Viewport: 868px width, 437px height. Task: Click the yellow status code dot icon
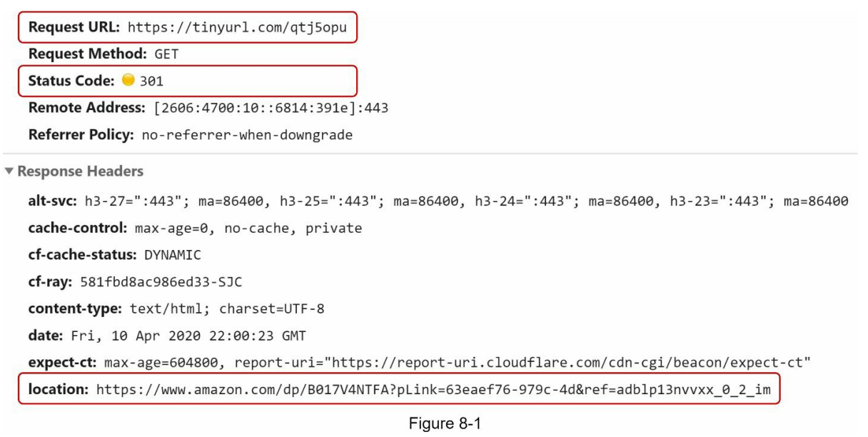[x=128, y=81]
